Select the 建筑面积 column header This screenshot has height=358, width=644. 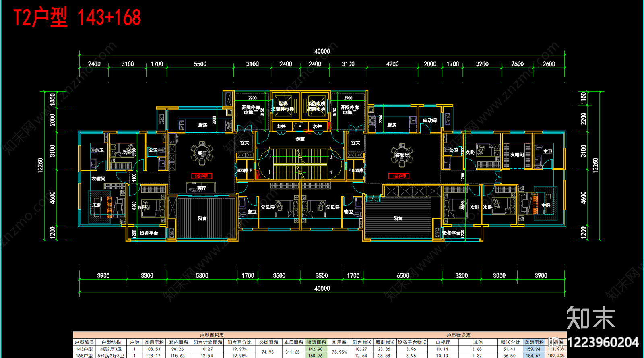316,342
